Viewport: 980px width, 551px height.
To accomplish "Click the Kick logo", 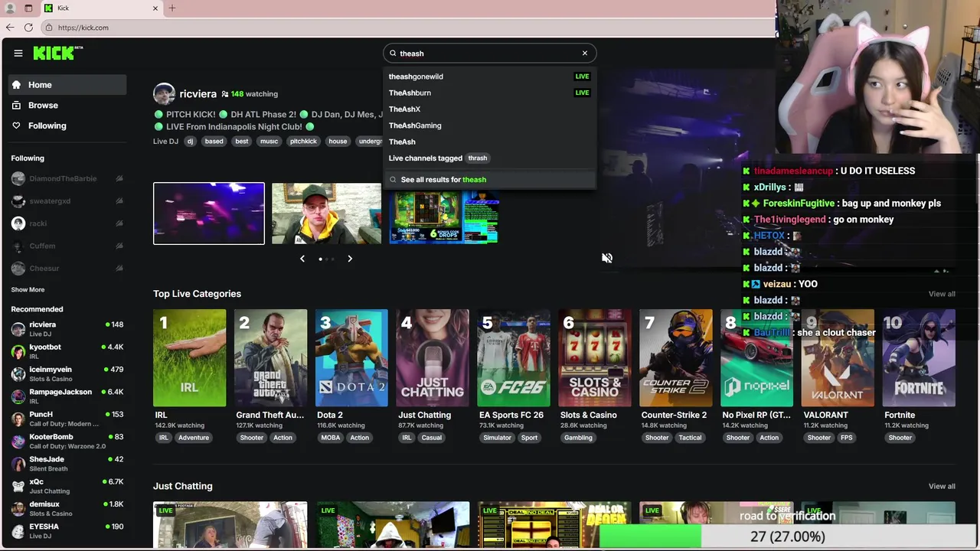I will coord(57,53).
